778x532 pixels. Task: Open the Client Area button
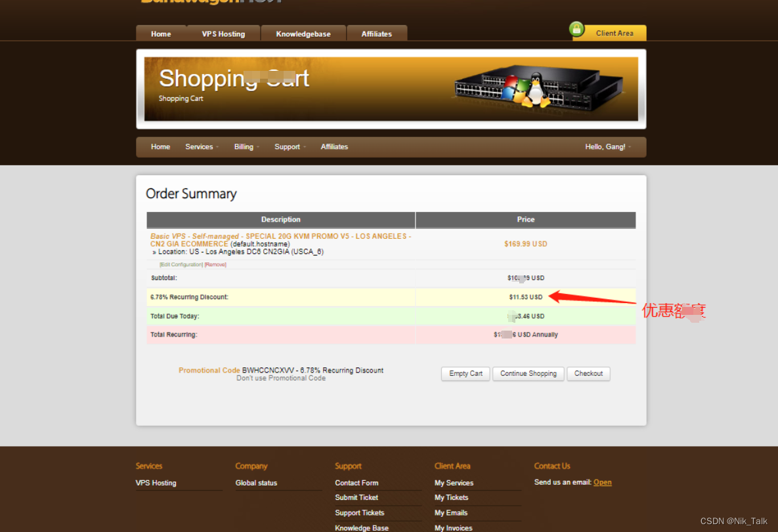point(615,33)
